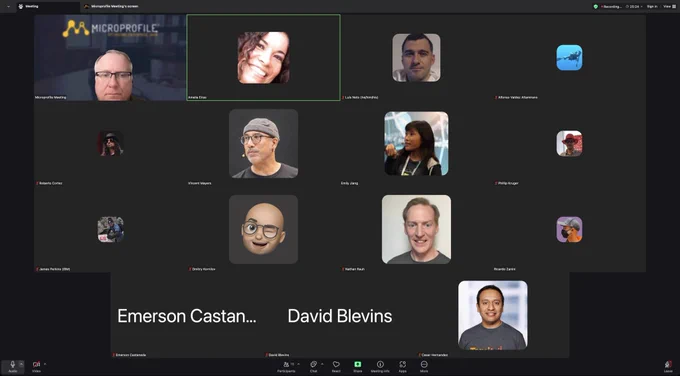Select Phillip Kruger's red hat avatar
Image resolution: width=680 pixels, height=376 pixels.
pos(569,144)
